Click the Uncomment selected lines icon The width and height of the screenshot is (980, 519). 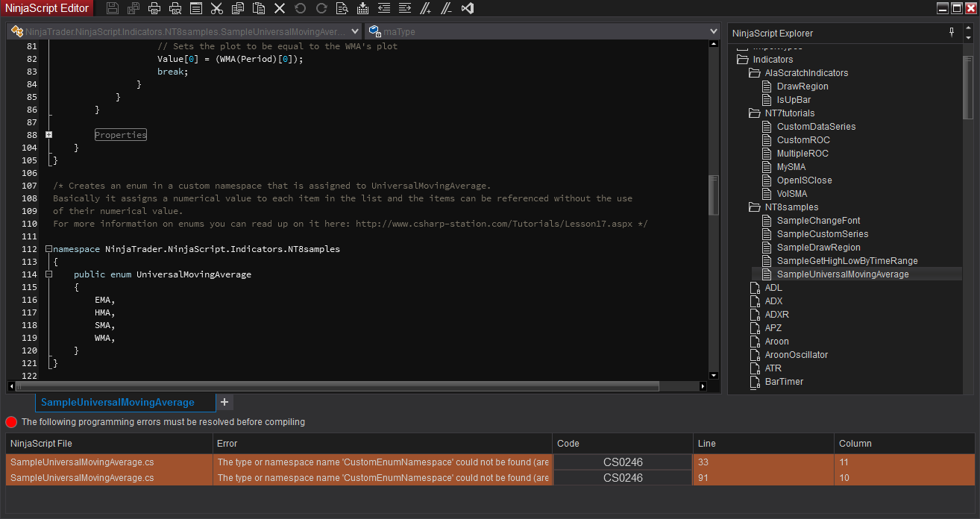point(447,8)
